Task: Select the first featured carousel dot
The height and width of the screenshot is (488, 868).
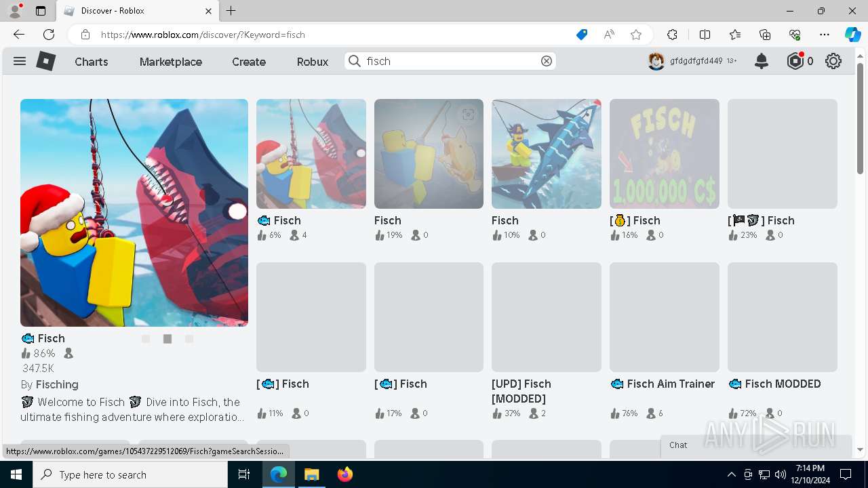Action: (x=146, y=339)
